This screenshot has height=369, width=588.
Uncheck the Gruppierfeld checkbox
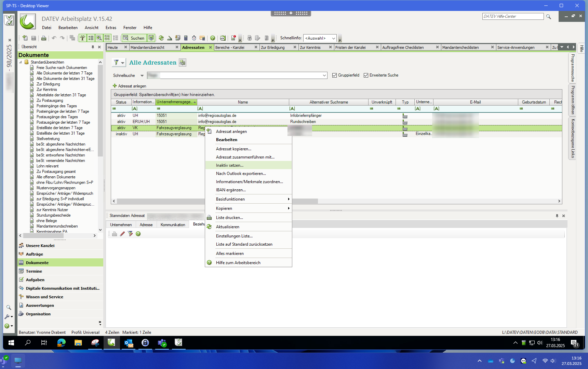[x=334, y=75]
